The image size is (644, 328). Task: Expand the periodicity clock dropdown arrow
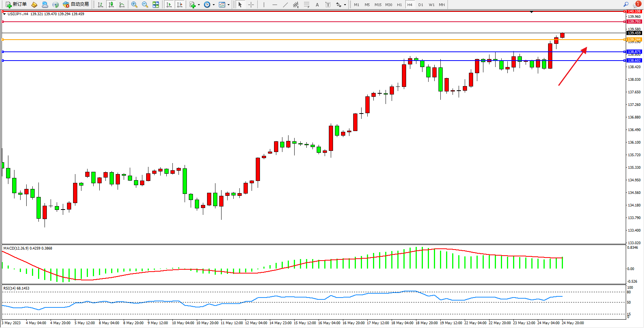[214, 5]
